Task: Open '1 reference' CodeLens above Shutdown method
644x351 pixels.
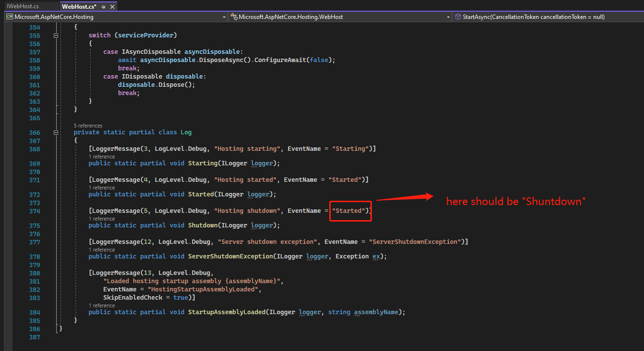Action: pyautogui.click(x=102, y=219)
